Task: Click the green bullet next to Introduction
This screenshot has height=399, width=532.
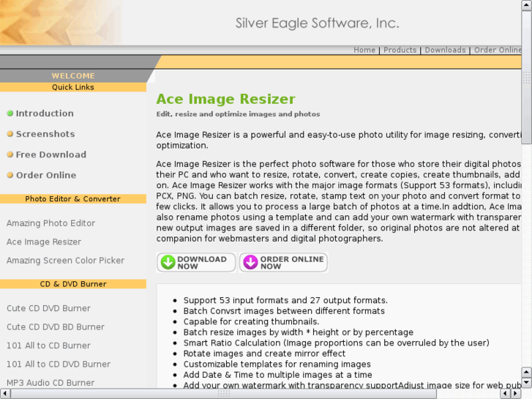Action: coord(10,113)
